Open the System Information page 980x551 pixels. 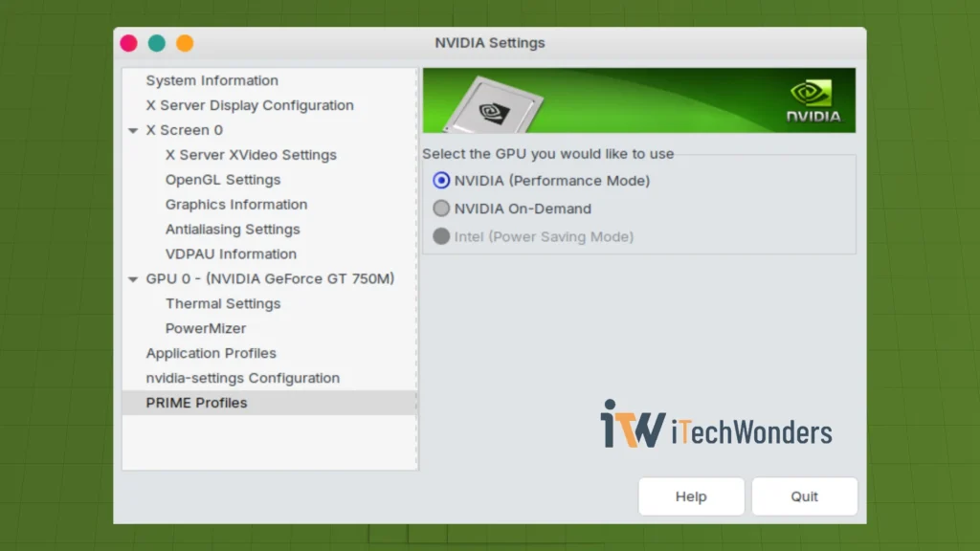pos(211,80)
